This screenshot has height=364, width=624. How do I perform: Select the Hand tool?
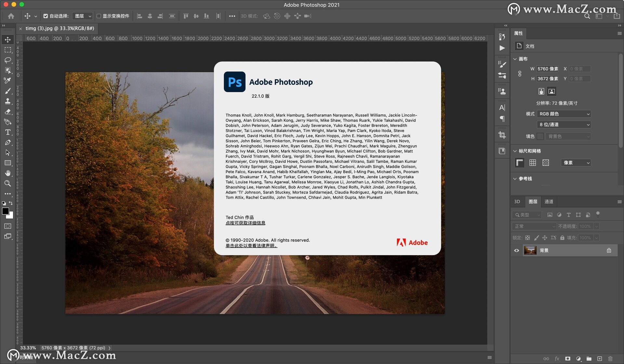click(7, 173)
